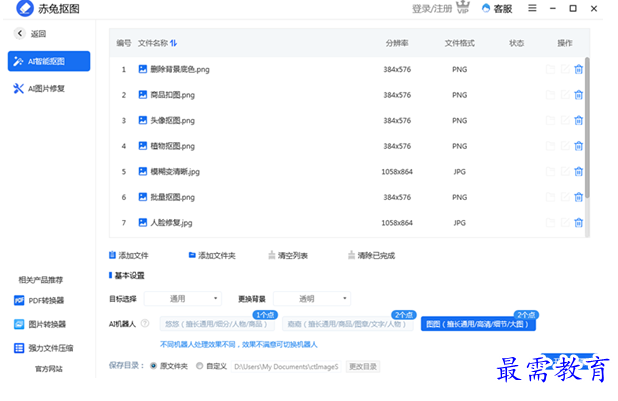Click the save directory path field
The image size is (618, 401).
pyautogui.click(x=287, y=366)
